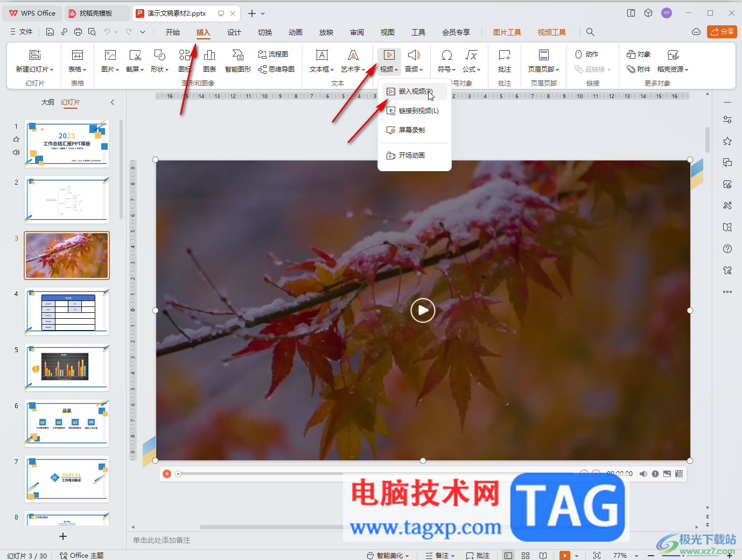
Task: Collapse the slide panel with left chevron
Action: tap(113, 102)
